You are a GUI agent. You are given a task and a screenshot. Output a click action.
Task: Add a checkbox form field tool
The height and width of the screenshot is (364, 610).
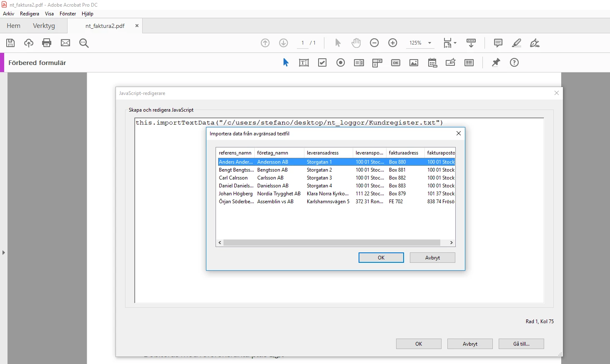[322, 62]
